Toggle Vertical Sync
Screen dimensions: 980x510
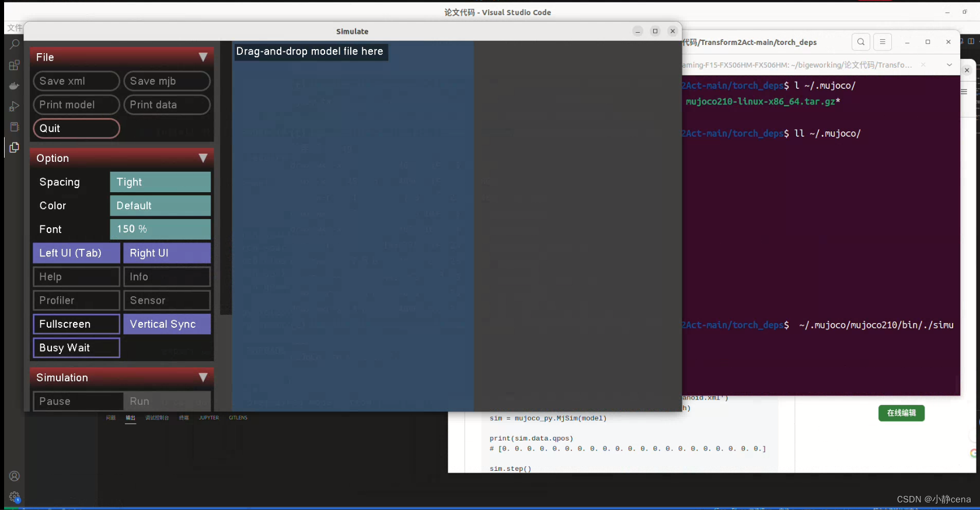[167, 324]
